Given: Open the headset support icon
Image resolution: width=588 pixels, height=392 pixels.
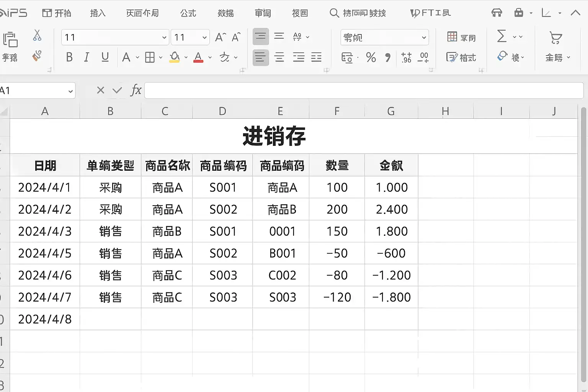Looking at the screenshot, I should pyautogui.click(x=497, y=13).
